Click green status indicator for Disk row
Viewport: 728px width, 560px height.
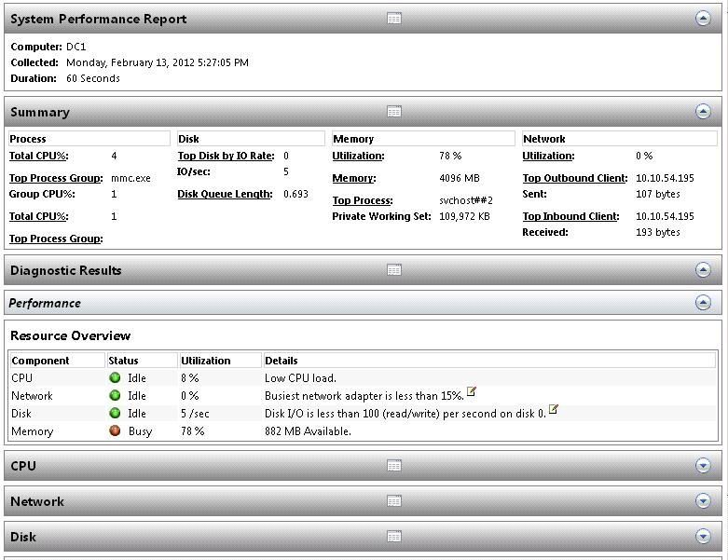115,413
